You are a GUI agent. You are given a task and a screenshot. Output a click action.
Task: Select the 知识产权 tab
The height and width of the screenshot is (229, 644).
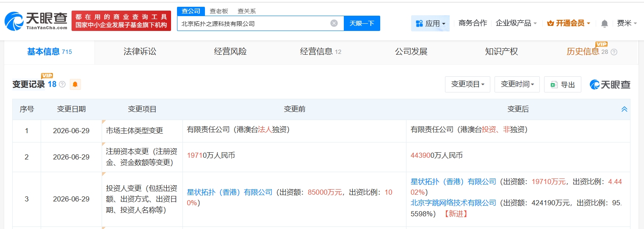point(501,52)
